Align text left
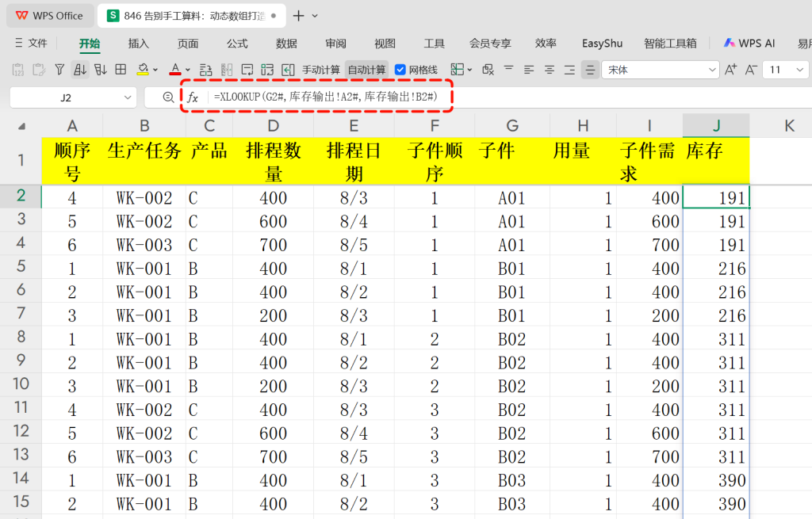Screen dimensions: 812x519 529,70
